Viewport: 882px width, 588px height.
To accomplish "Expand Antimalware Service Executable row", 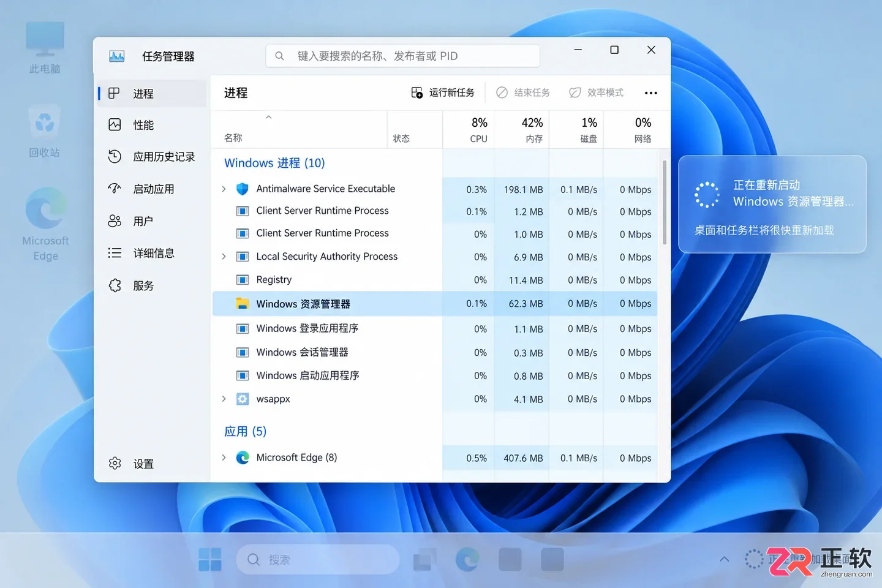I will coord(224,189).
